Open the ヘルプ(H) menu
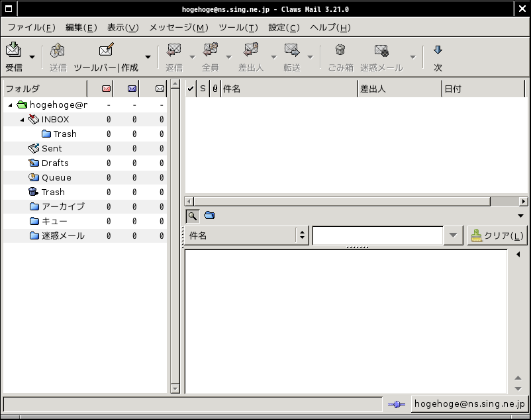The height and width of the screenshot is (420, 531). tap(330, 27)
